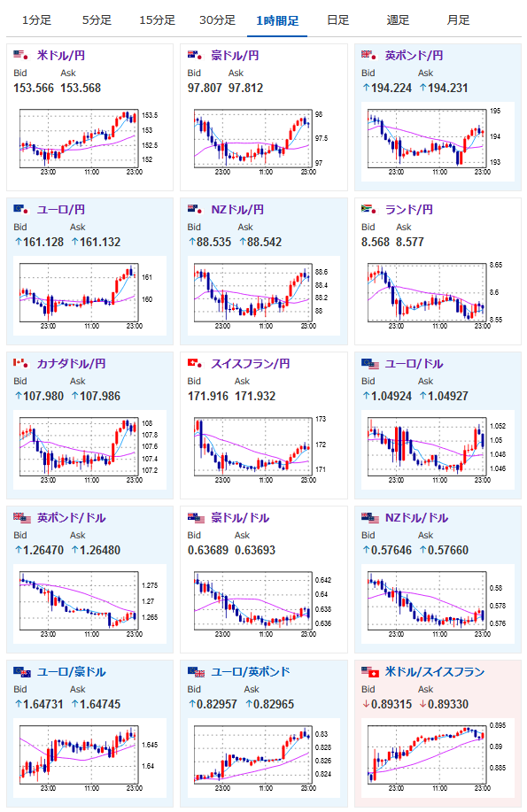This screenshot has height=812, width=527.
Task: Open the ユーロ/豪ドル pair link
Action: pos(71,672)
